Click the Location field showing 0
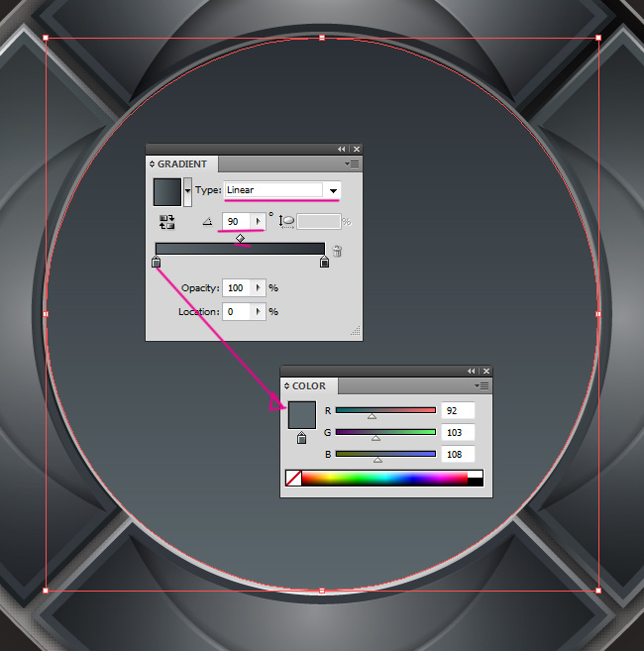The width and height of the screenshot is (644, 651). (x=236, y=312)
